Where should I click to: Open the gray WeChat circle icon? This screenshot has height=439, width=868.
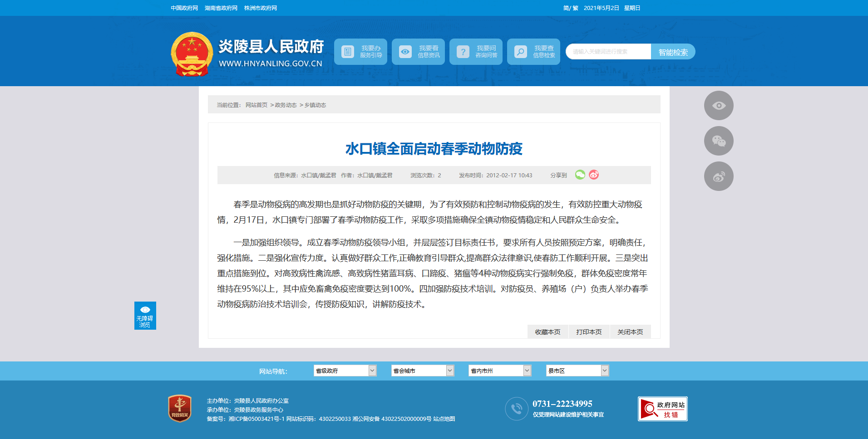point(718,141)
